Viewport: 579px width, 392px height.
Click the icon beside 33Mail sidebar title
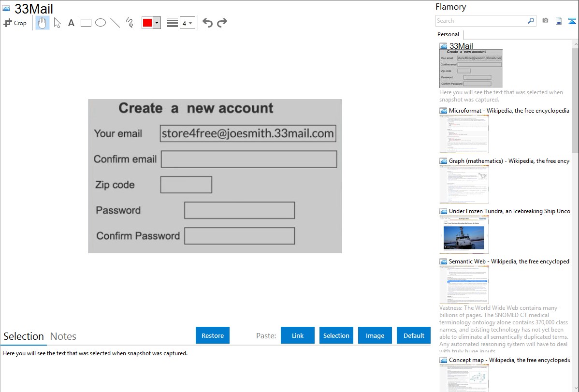(444, 46)
